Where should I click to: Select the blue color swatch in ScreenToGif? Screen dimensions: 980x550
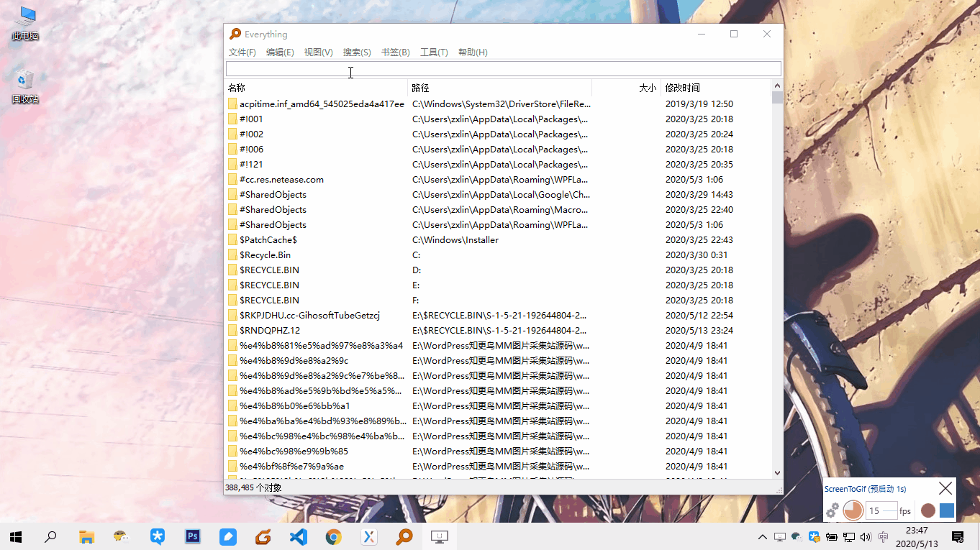946,510
